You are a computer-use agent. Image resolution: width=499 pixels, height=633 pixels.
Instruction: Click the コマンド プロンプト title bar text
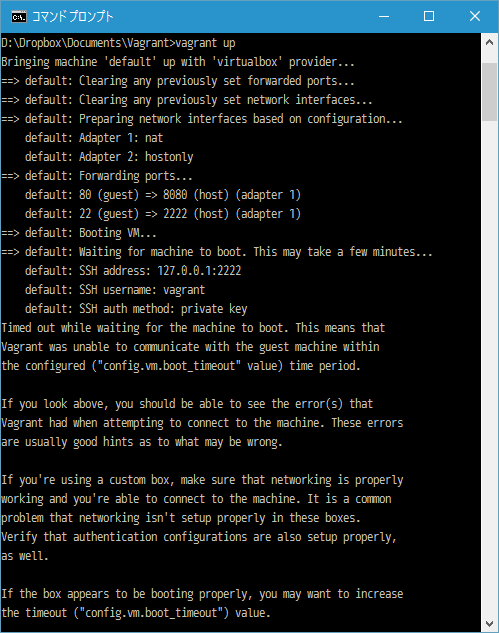tap(73, 17)
